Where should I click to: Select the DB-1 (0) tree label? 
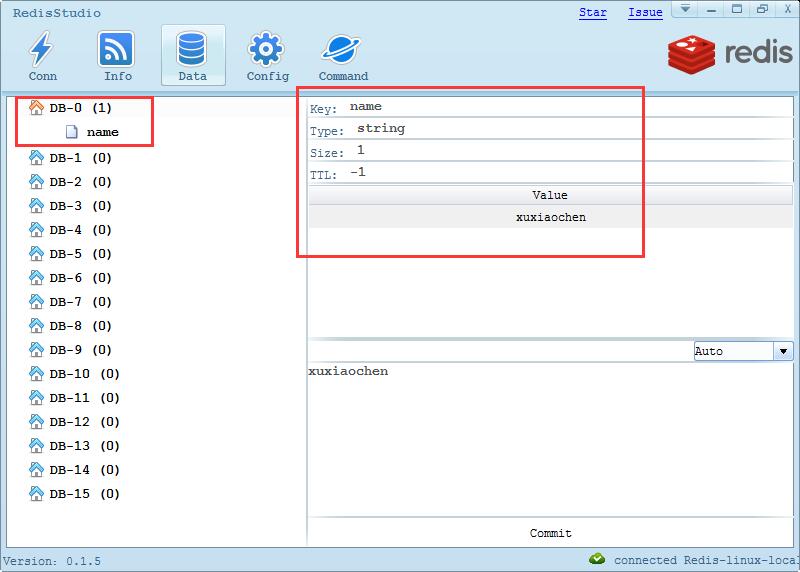(x=81, y=158)
